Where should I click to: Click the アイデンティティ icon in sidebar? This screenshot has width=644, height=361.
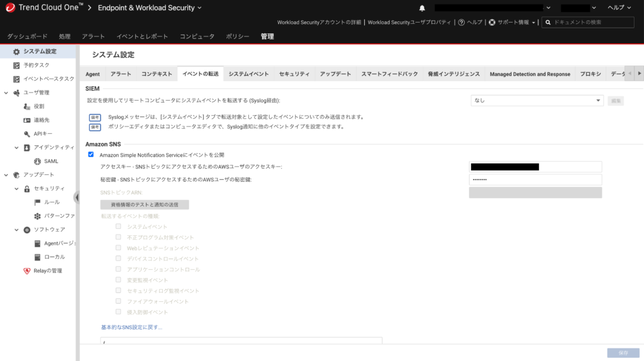pos(26,147)
